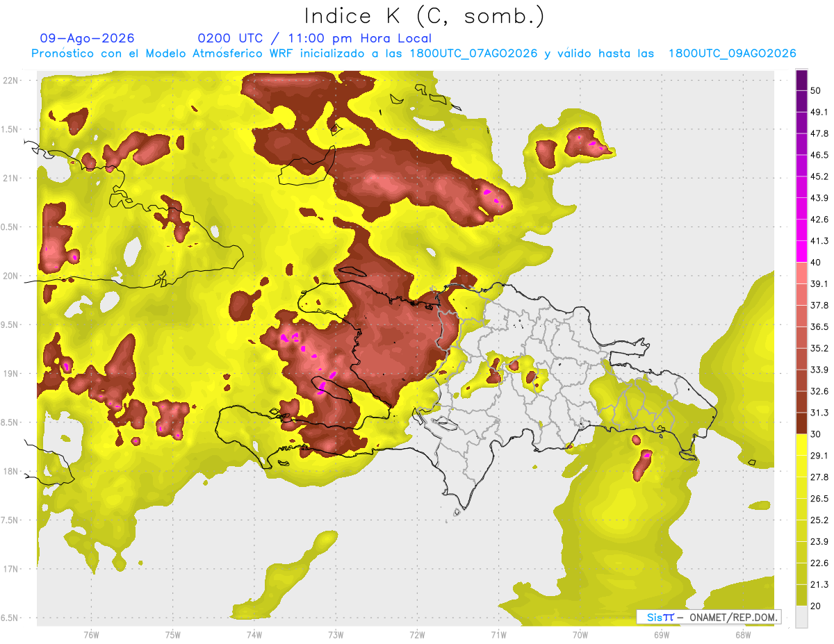
Task: Click the colorbar value label "46.5"
Action: click(x=819, y=155)
